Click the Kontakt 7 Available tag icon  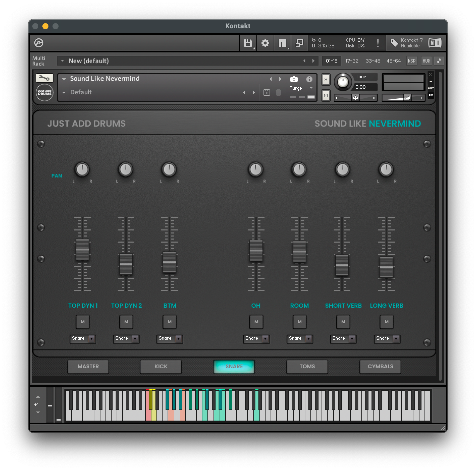[x=394, y=43]
